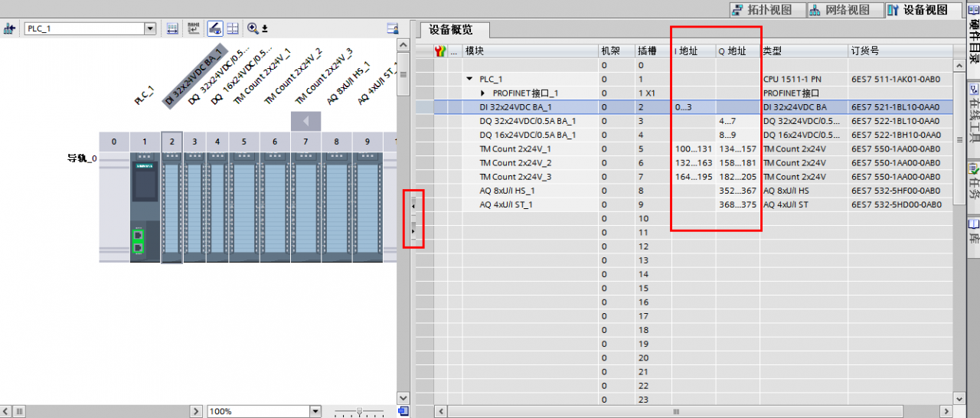Click the device overview horizontal scroll-left arrow
Screen dimensions: 980x418
(x=441, y=412)
